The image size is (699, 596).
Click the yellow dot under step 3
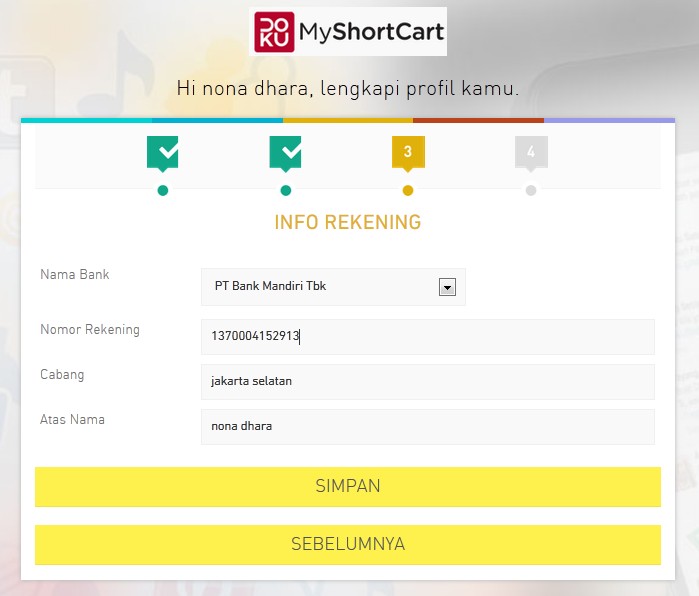click(407, 191)
